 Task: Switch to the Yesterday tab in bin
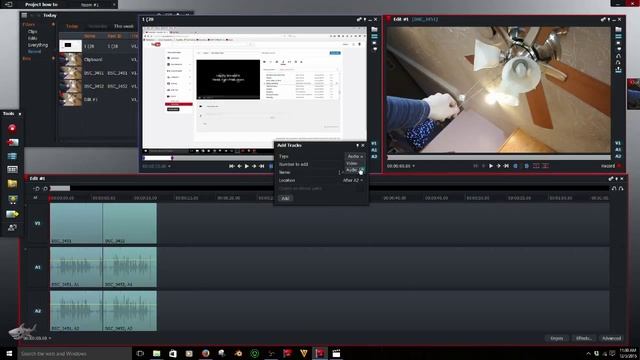tap(98, 26)
